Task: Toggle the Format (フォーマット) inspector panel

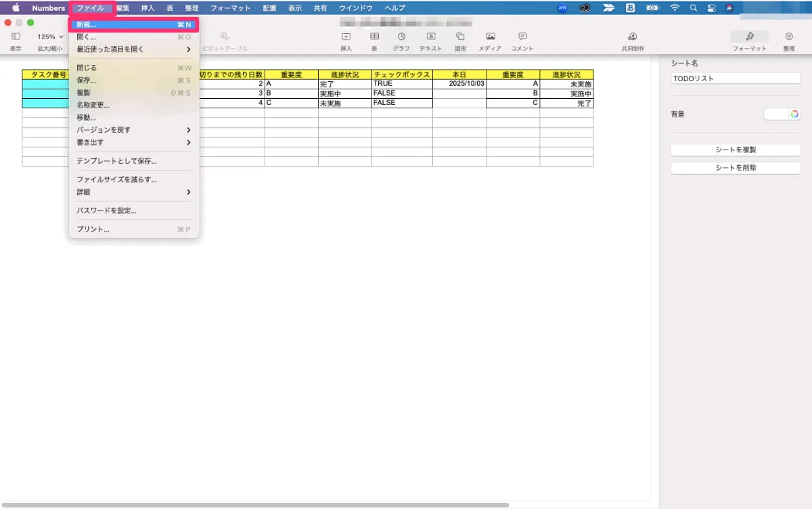Action: pyautogui.click(x=749, y=37)
